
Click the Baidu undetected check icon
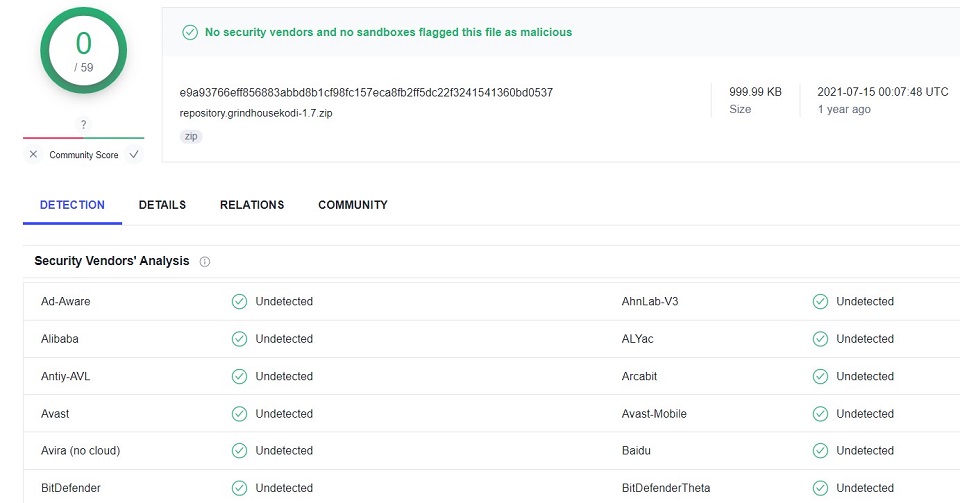(x=820, y=451)
